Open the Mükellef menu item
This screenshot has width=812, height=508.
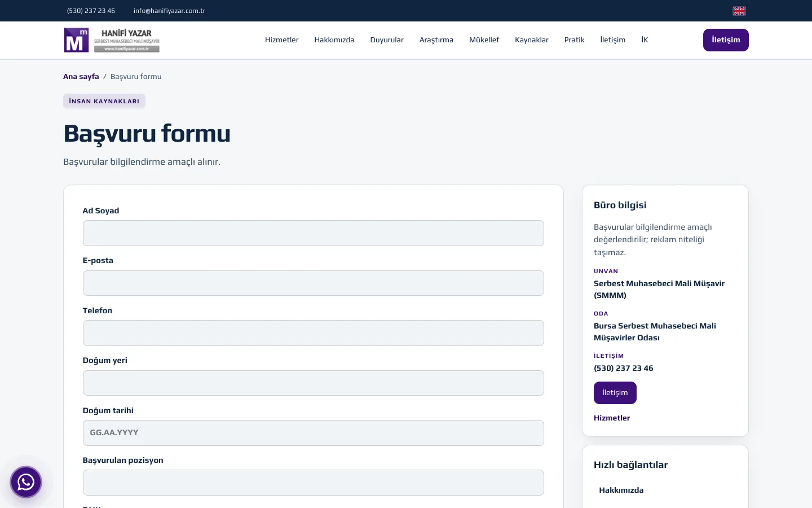[484, 40]
